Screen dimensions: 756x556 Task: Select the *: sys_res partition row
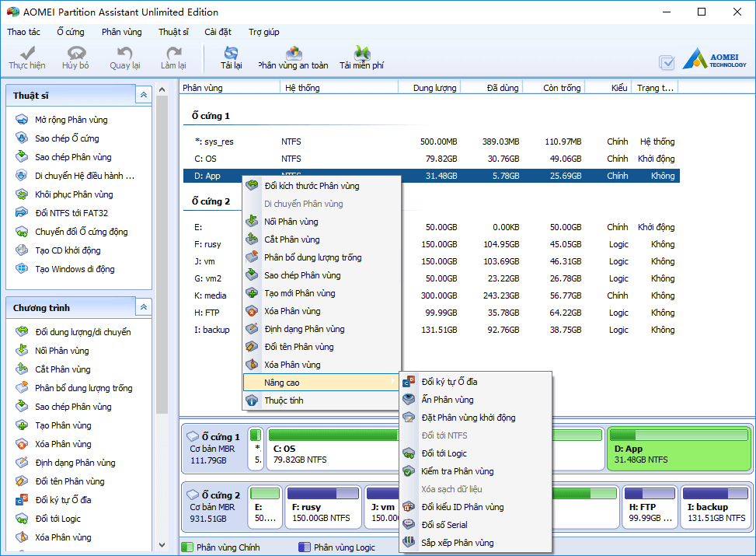point(431,142)
